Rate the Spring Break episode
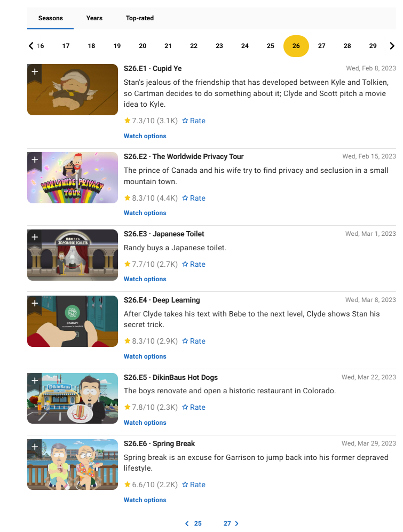The width and height of the screenshot is (403, 532). coord(194,485)
